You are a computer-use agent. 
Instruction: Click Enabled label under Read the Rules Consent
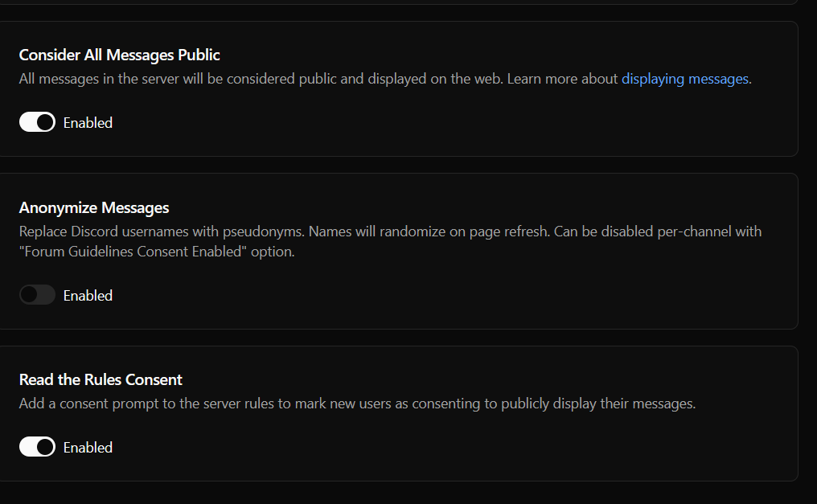tap(88, 448)
